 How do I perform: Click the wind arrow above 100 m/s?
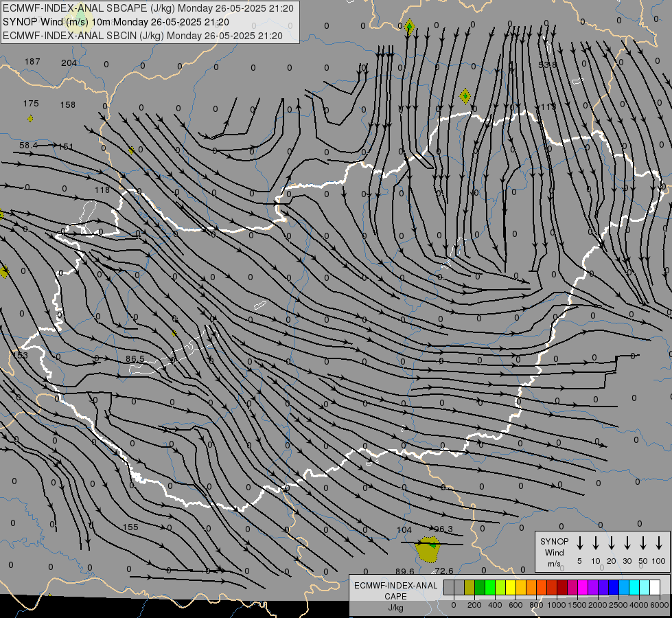coord(659,542)
